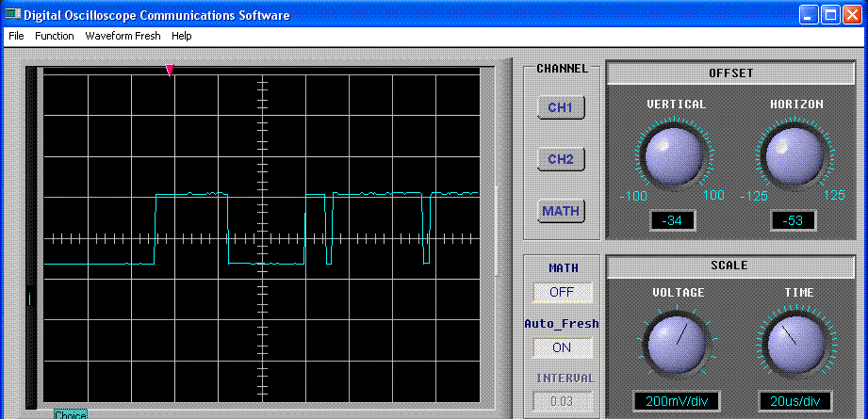Click the 200mV/div voltage readout
The width and height of the screenshot is (868, 419).
tap(676, 401)
